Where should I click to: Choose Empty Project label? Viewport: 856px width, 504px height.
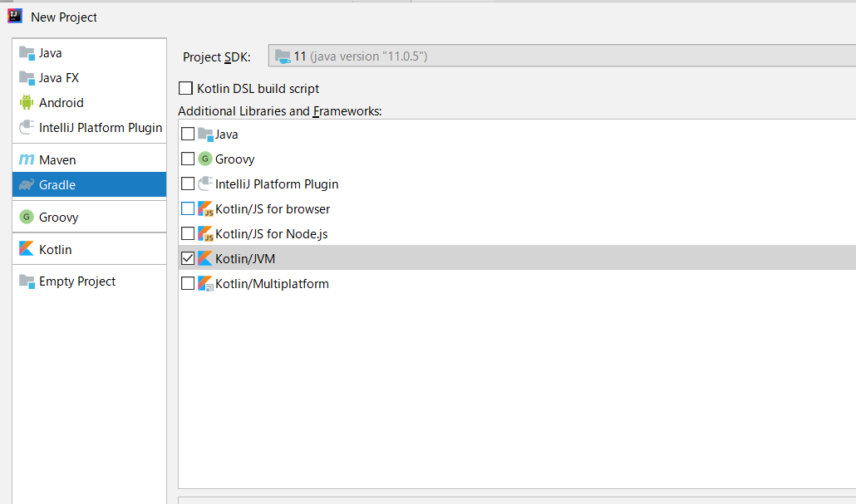tap(77, 281)
